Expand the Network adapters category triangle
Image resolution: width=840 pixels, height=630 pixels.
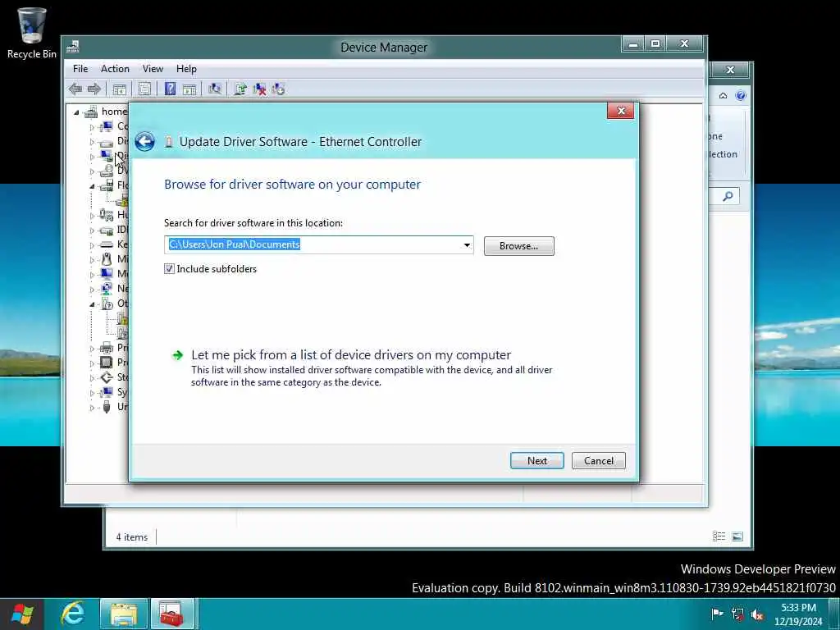[92, 290]
